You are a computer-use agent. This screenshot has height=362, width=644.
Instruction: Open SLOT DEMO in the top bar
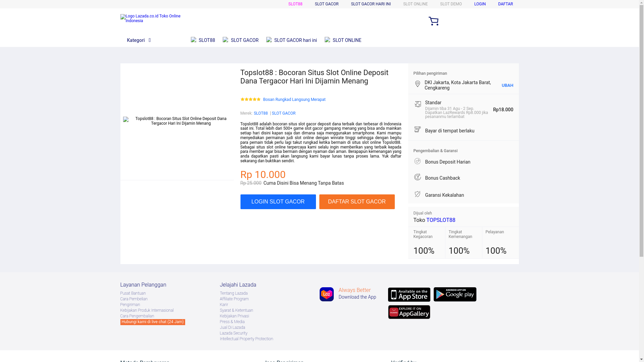click(x=451, y=4)
